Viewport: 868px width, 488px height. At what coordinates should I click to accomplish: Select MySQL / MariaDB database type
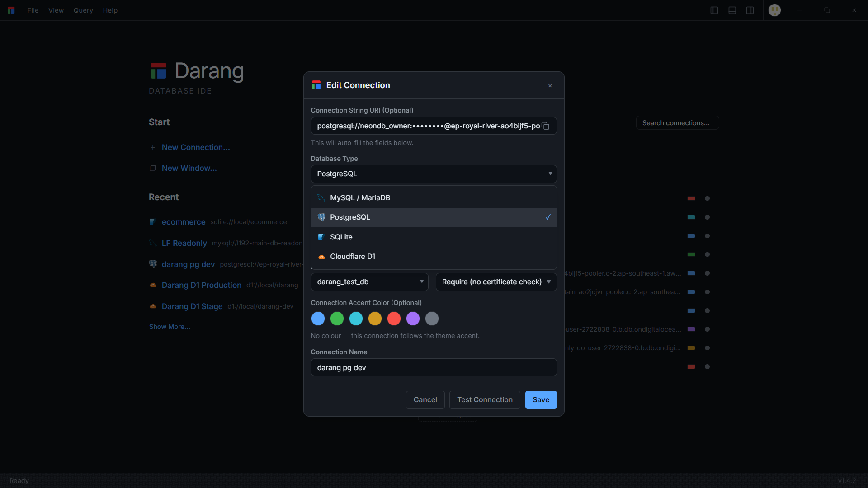pos(434,198)
